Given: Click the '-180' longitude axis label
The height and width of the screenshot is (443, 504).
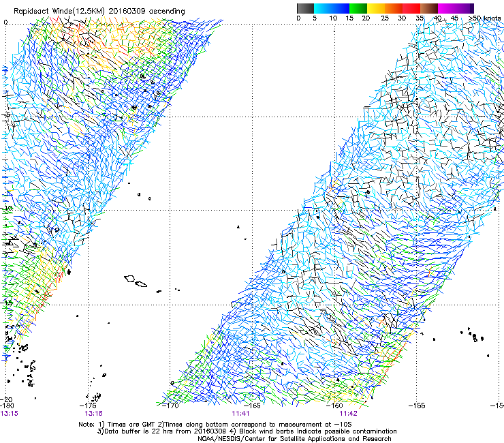Looking at the screenshot, I should coord(7,406).
